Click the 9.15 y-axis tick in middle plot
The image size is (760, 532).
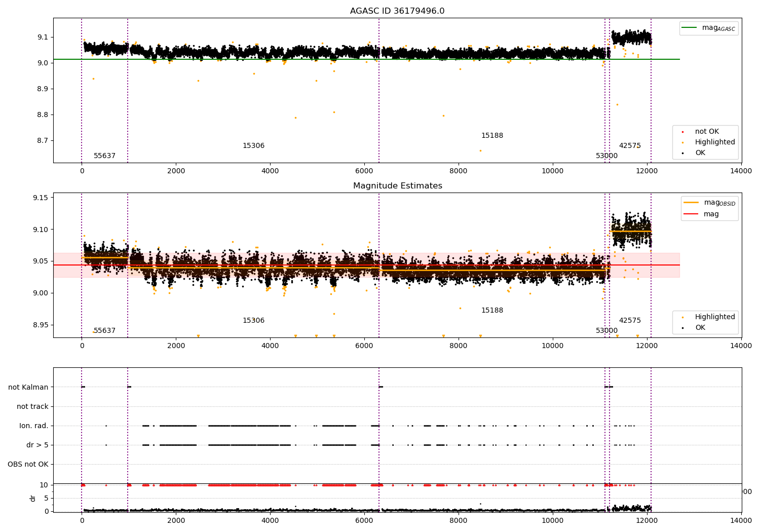(41, 198)
